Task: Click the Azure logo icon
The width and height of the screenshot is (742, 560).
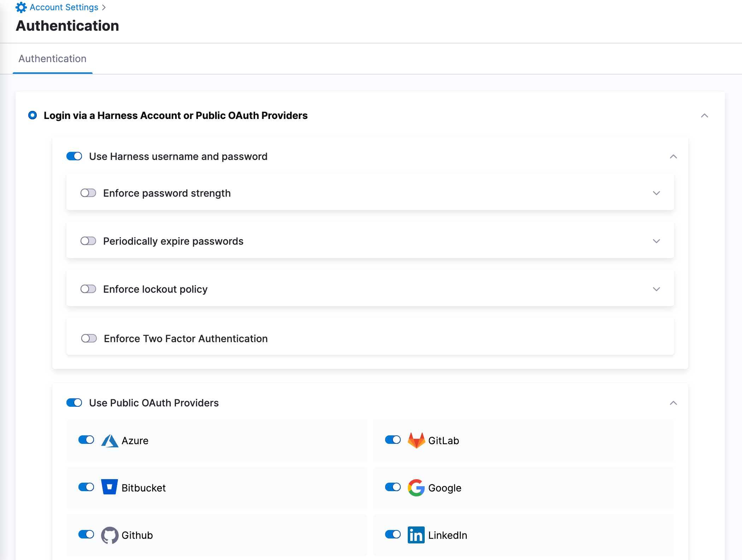Action: pyautogui.click(x=110, y=441)
